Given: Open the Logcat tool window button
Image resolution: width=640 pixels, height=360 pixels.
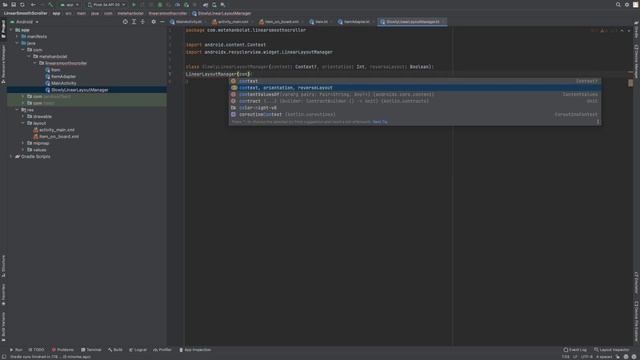Looking at the screenshot, I should [138, 350].
